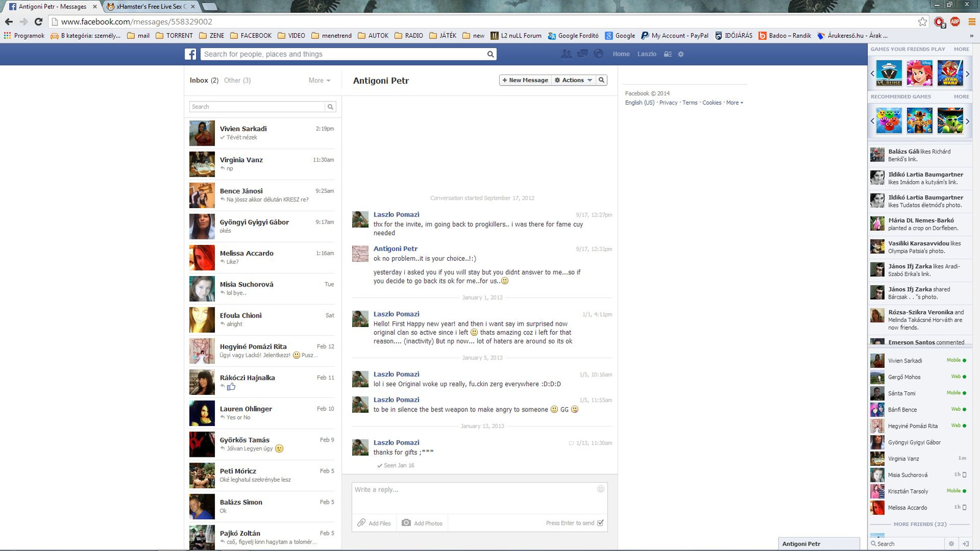980x551 pixels.
Task: Open the conversation with Bence Jánosi
Action: [262, 195]
